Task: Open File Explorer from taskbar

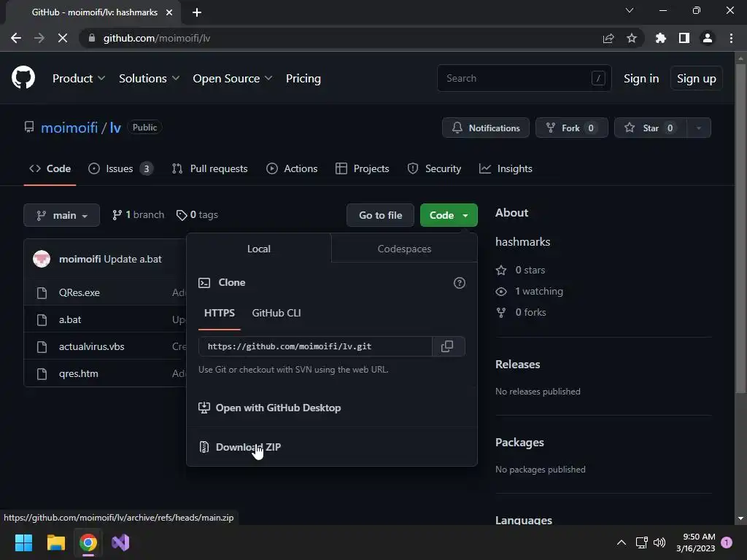Action: pyautogui.click(x=55, y=542)
